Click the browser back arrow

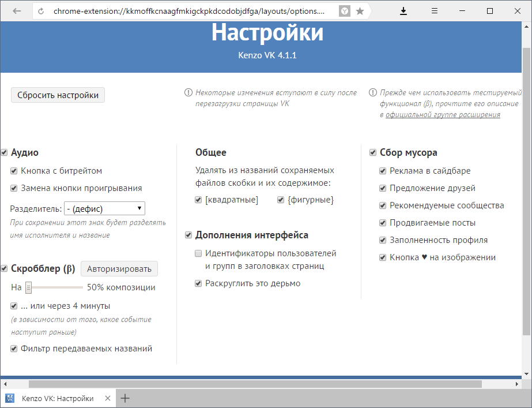pos(17,11)
